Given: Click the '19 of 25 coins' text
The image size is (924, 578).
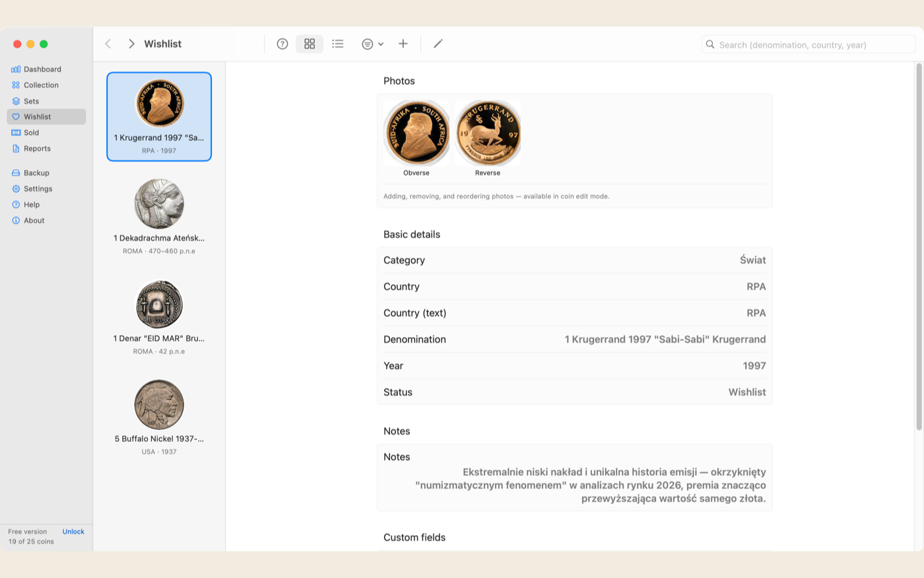Looking at the screenshot, I should tap(31, 542).
